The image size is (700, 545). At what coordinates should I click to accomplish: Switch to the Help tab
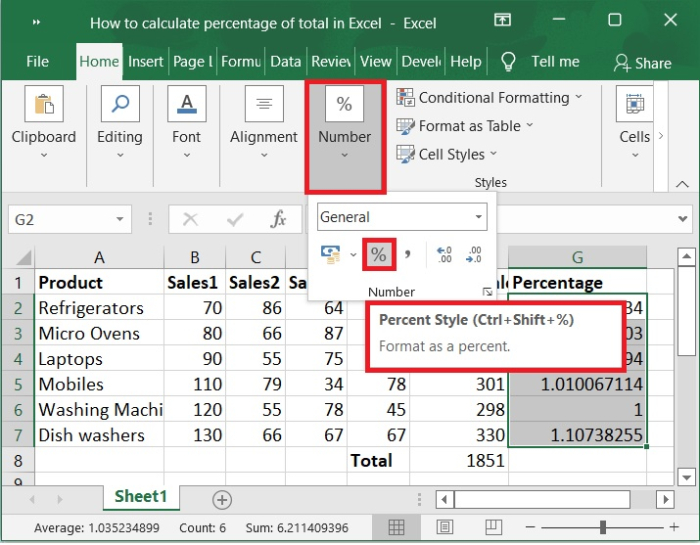pos(466,62)
